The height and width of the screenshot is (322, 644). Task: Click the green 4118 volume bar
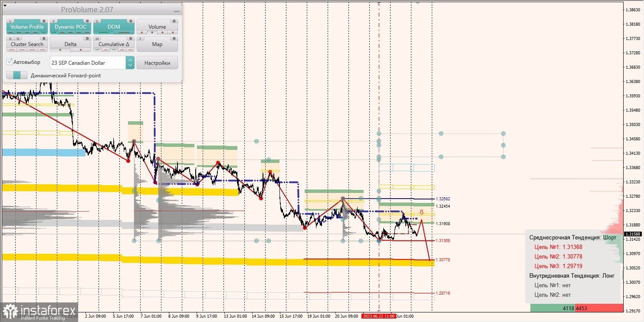[552, 308]
